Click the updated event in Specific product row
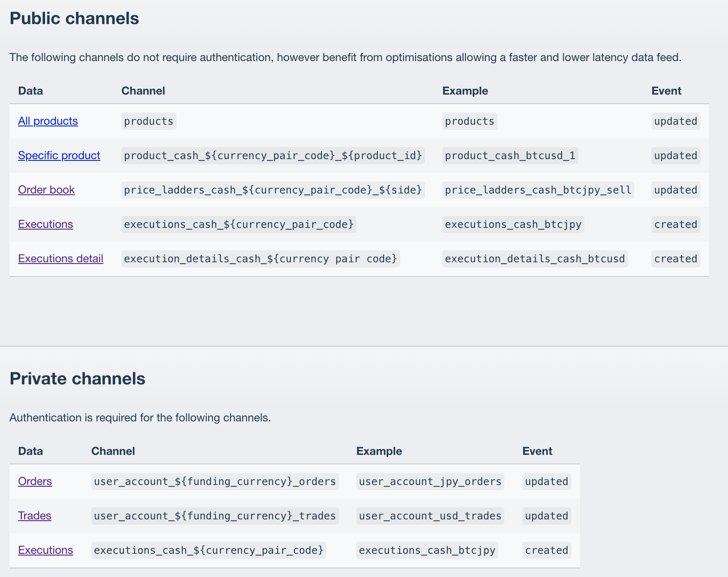 coord(676,156)
